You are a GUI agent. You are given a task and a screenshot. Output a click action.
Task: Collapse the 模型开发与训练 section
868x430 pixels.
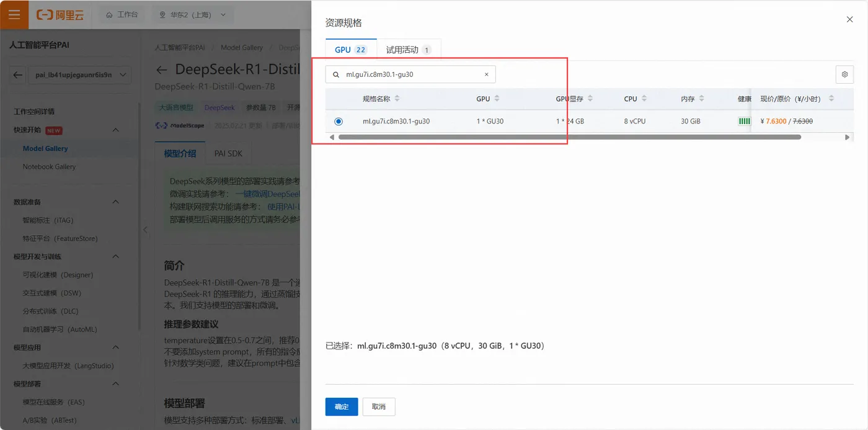[x=116, y=256]
